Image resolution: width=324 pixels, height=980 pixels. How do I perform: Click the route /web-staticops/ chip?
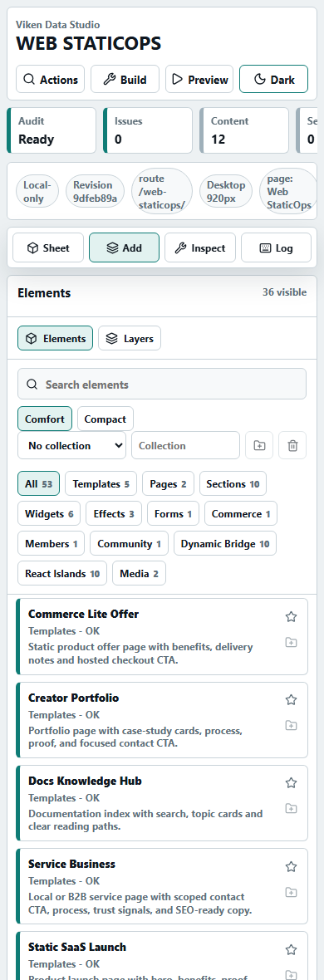[162, 191]
